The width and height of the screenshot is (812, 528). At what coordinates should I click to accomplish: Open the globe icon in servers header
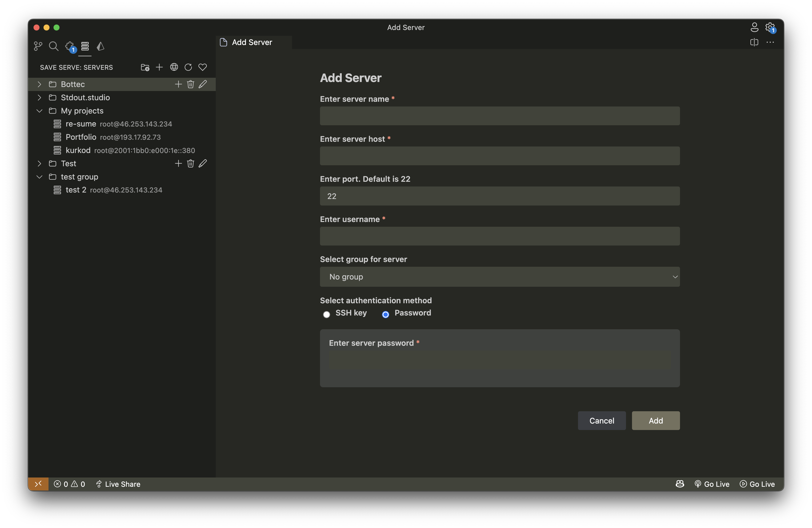[x=174, y=67]
